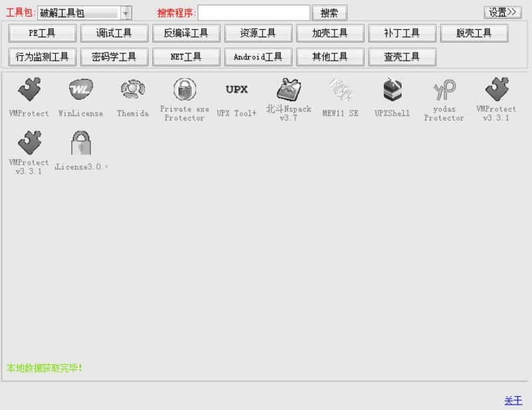This screenshot has width=532, height=410.
Task: Open the 其他工具 category
Action: tap(330, 57)
